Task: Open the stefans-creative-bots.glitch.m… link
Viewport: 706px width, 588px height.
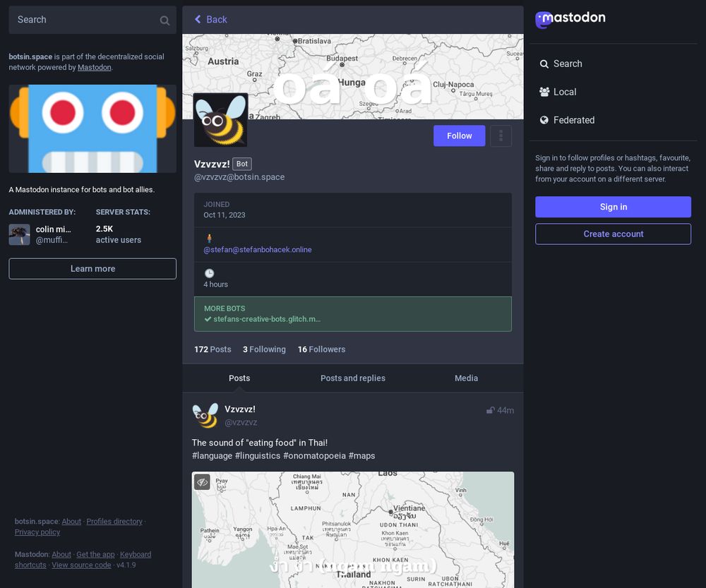Action: [x=267, y=319]
